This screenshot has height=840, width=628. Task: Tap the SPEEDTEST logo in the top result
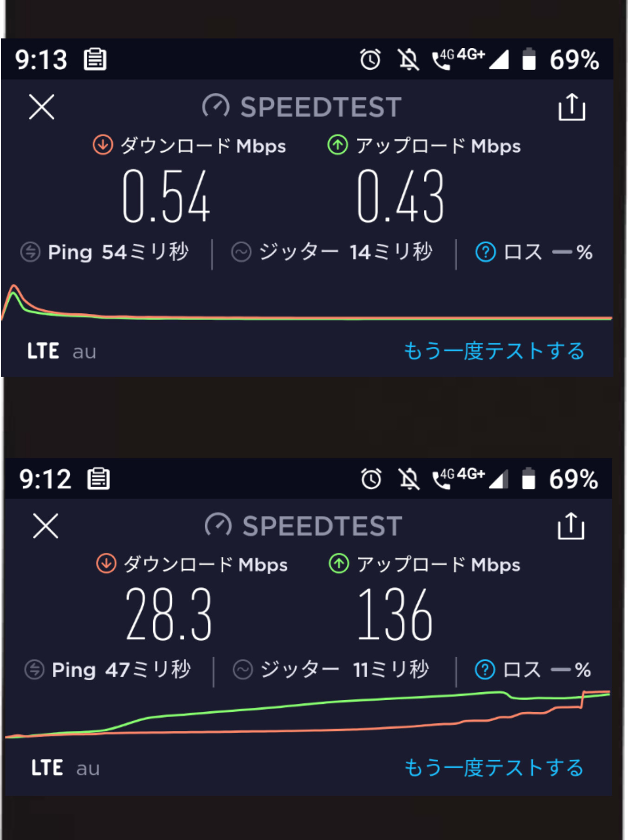click(302, 107)
